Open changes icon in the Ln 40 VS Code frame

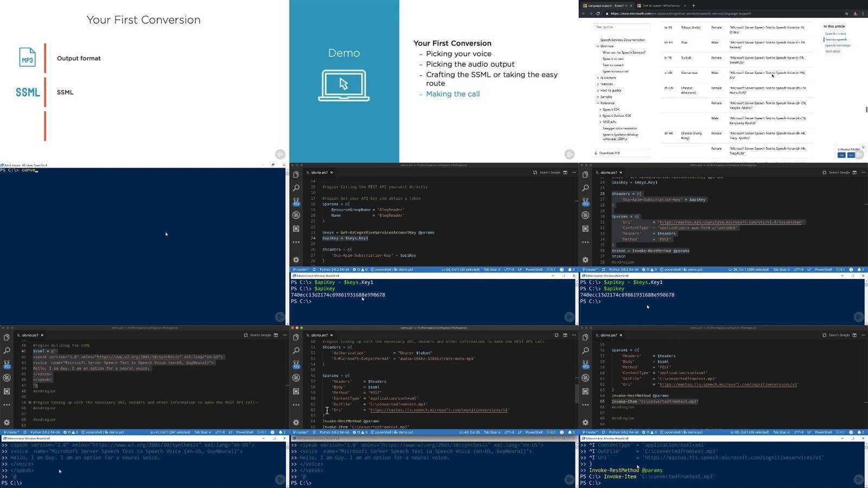(557, 335)
